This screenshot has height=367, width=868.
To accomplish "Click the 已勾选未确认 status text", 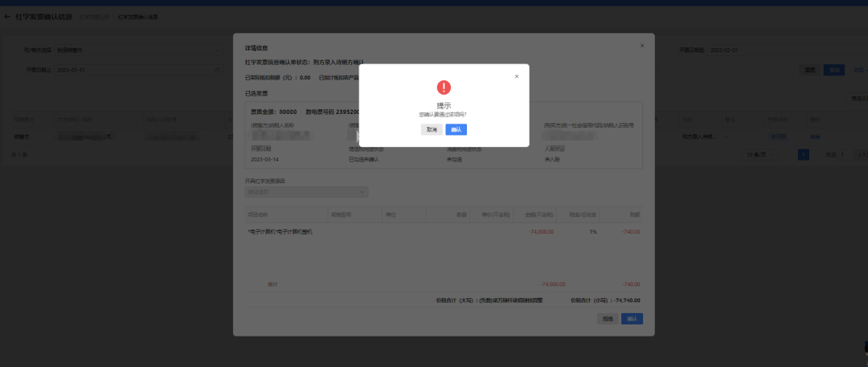I will (364, 160).
